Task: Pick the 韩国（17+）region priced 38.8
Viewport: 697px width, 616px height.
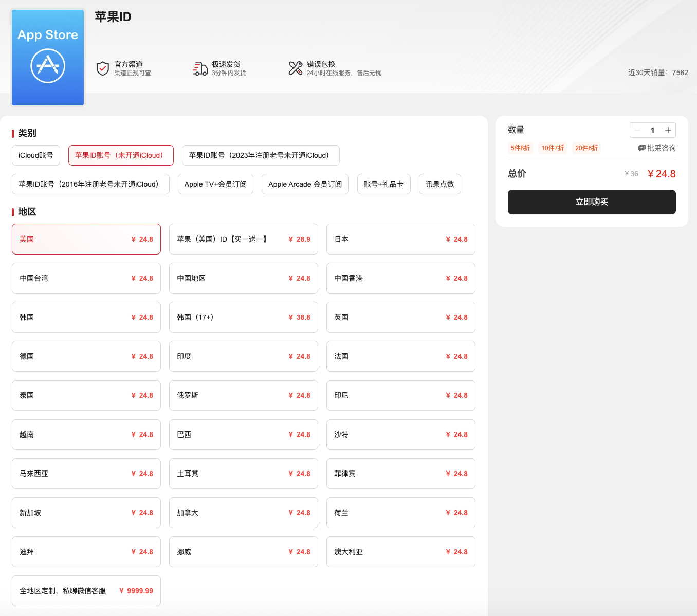Action: coord(243,317)
